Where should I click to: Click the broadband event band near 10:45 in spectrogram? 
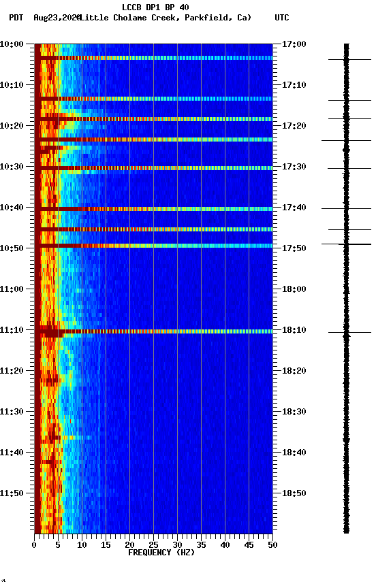[153, 229]
